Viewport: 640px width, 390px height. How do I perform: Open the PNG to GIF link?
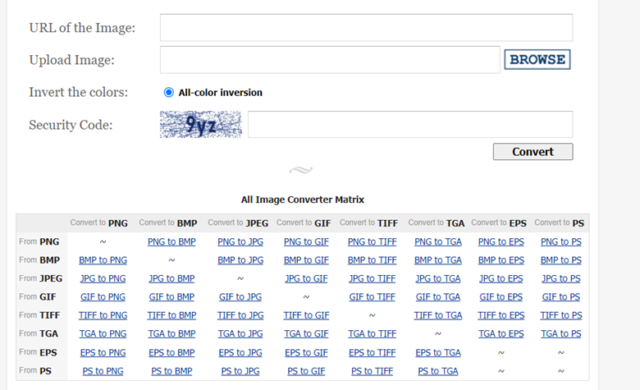tap(306, 242)
